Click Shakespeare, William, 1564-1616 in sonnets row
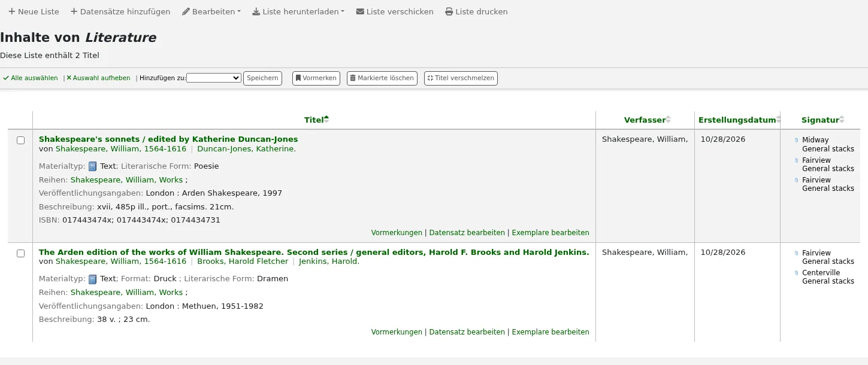Image resolution: width=868 pixels, height=365 pixels. tap(121, 148)
